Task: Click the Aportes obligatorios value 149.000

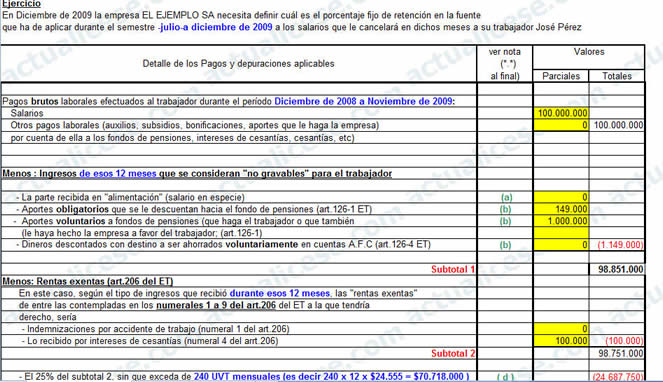Action: 561,209
